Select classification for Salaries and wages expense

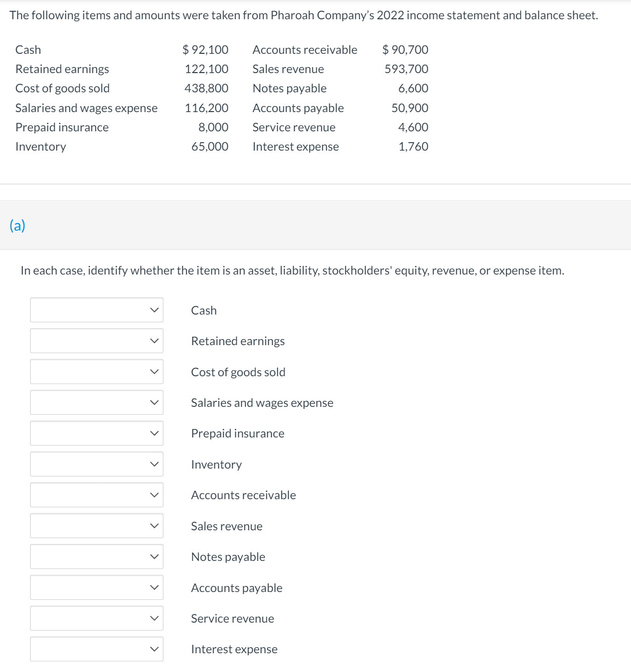click(97, 402)
